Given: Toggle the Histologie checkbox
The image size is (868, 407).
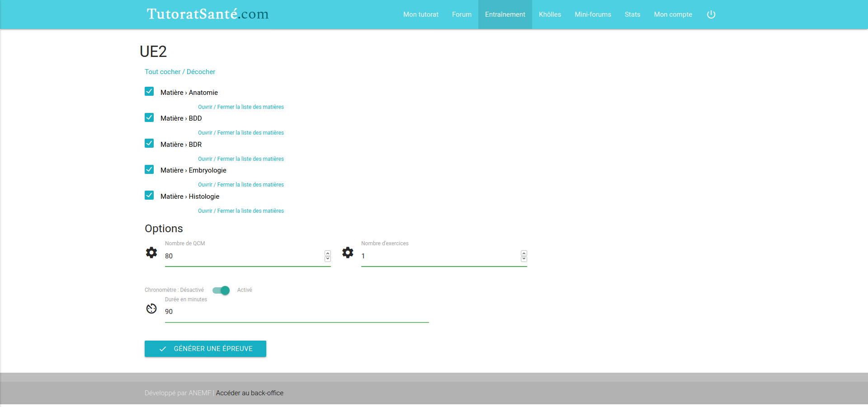Looking at the screenshot, I should 149,195.
